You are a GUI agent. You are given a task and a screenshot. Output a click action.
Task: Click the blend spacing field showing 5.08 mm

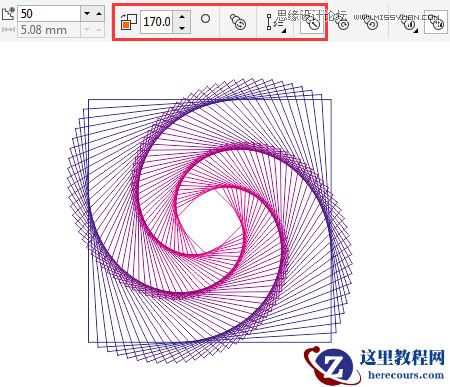49,30
